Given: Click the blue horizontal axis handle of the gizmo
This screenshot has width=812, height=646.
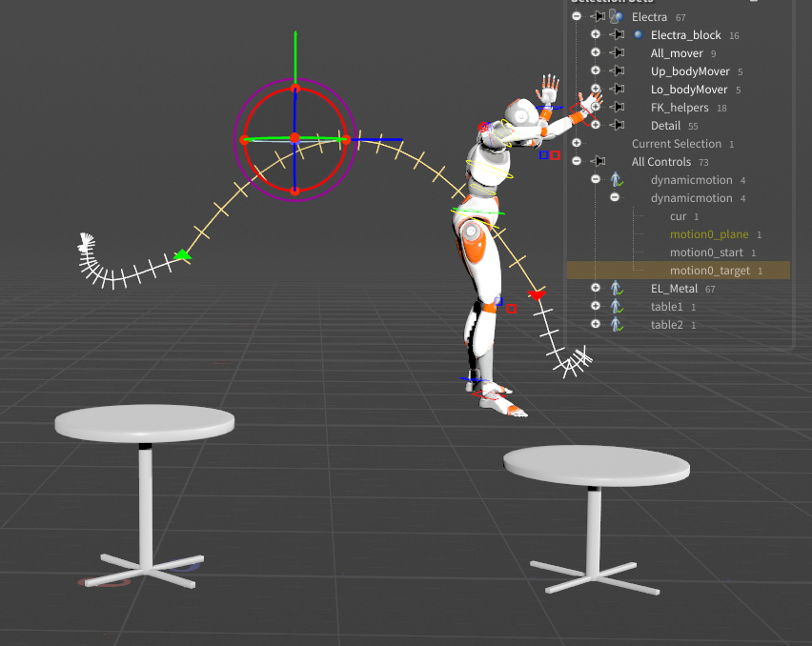Looking at the screenshot, I should [377, 139].
